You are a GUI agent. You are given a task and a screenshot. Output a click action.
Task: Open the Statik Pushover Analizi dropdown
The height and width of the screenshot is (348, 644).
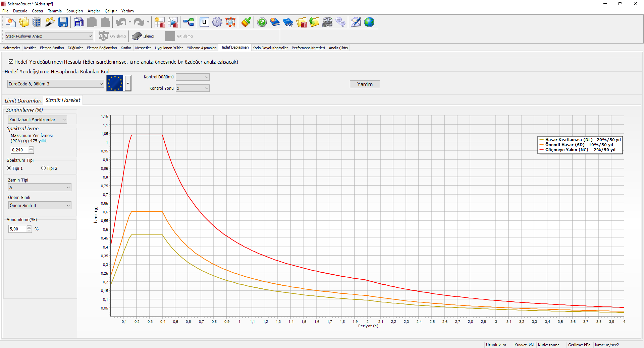[49, 36]
